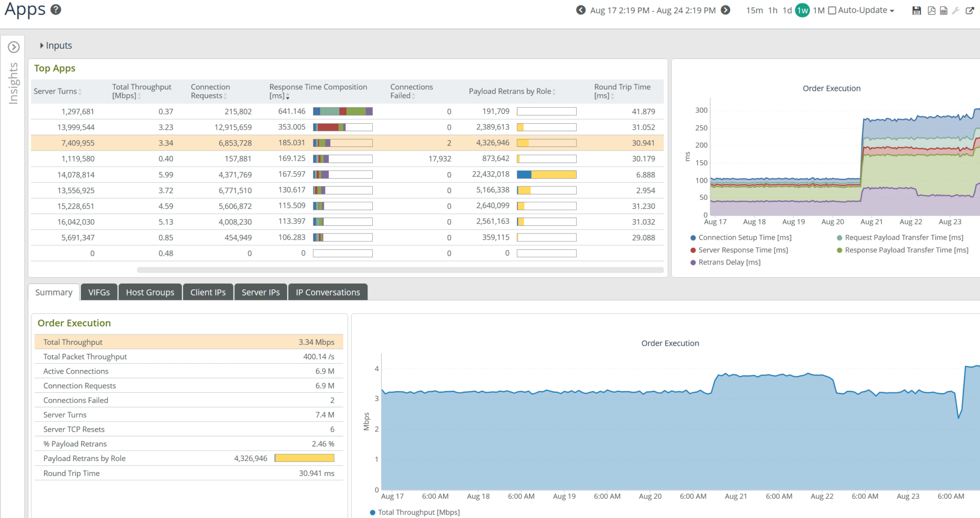The height and width of the screenshot is (518, 980).
Task: Export the report to CSV spreadsheet
Action: coord(943,10)
